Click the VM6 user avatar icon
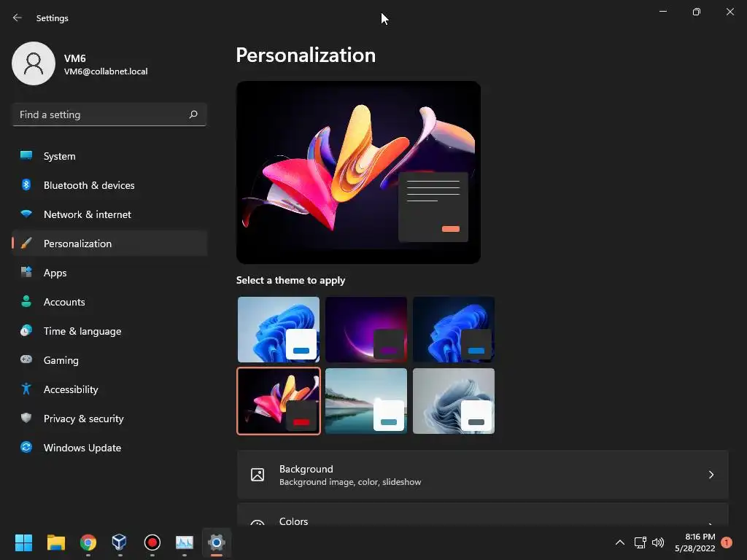The height and width of the screenshot is (560, 747). pyautogui.click(x=34, y=63)
